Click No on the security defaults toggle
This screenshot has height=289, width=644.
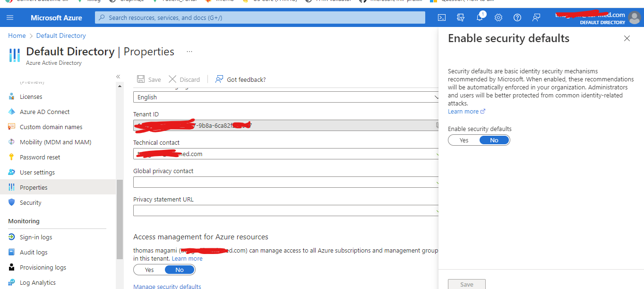[494, 140]
